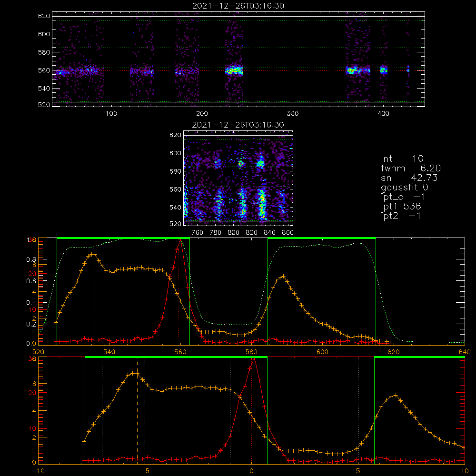Click the thick green bar spanning 584 to 615 atop the profile plot
This screenshot has width=476, height=476.
coord(322,238)
